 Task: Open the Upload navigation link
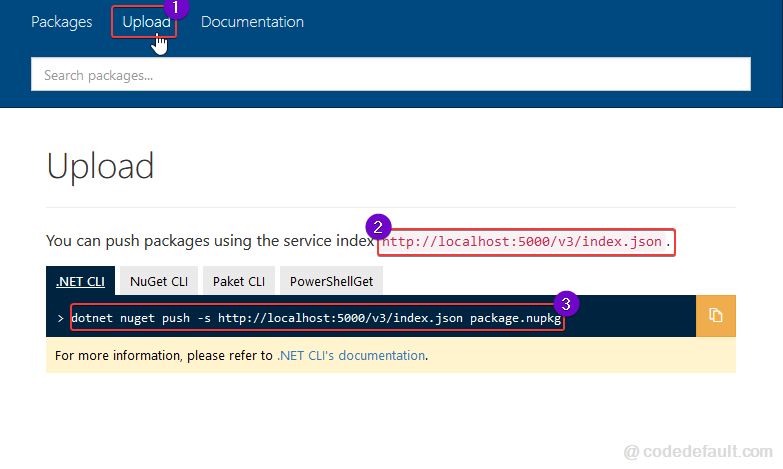(146, 22)
